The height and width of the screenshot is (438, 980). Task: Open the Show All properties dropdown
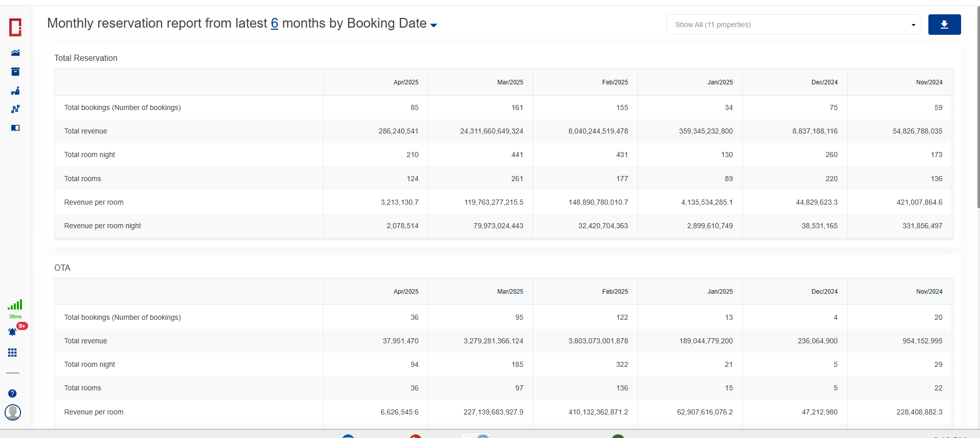[793, 25]
